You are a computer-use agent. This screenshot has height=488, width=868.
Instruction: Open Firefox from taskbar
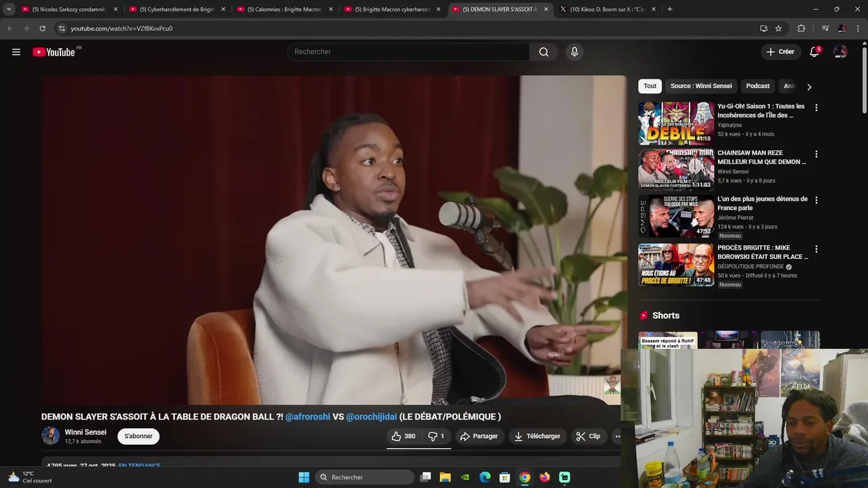(x=545, y=477)
